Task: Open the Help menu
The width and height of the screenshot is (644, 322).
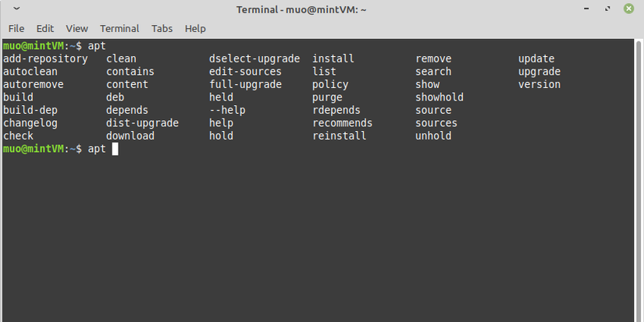Action: pos(195,28)
